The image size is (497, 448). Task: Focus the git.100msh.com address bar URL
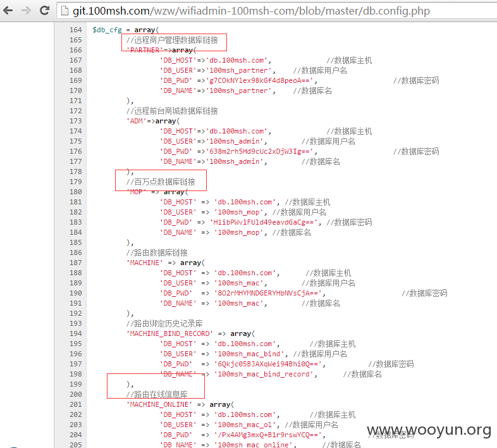[251, 11]
